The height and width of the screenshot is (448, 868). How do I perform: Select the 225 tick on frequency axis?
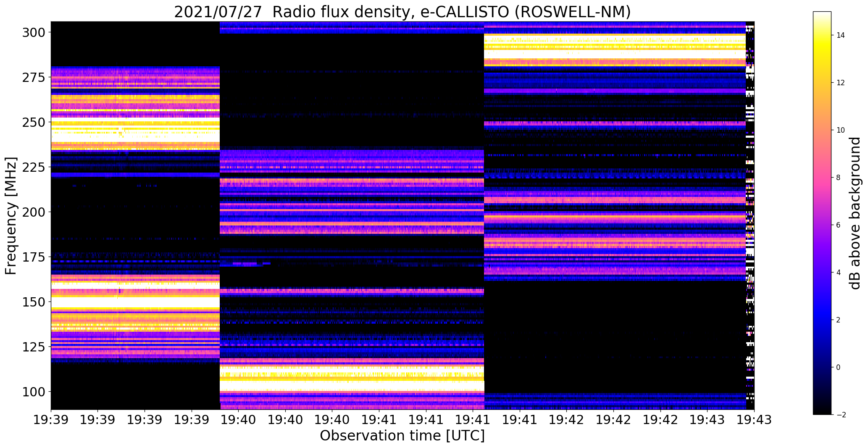[34, 167]
